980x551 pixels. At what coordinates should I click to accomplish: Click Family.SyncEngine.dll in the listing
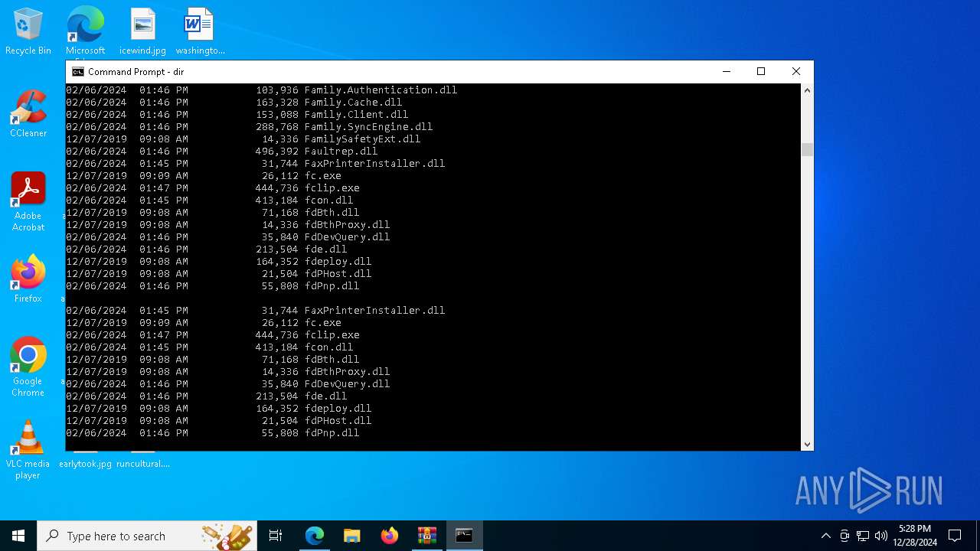click(x=368, y=127)
